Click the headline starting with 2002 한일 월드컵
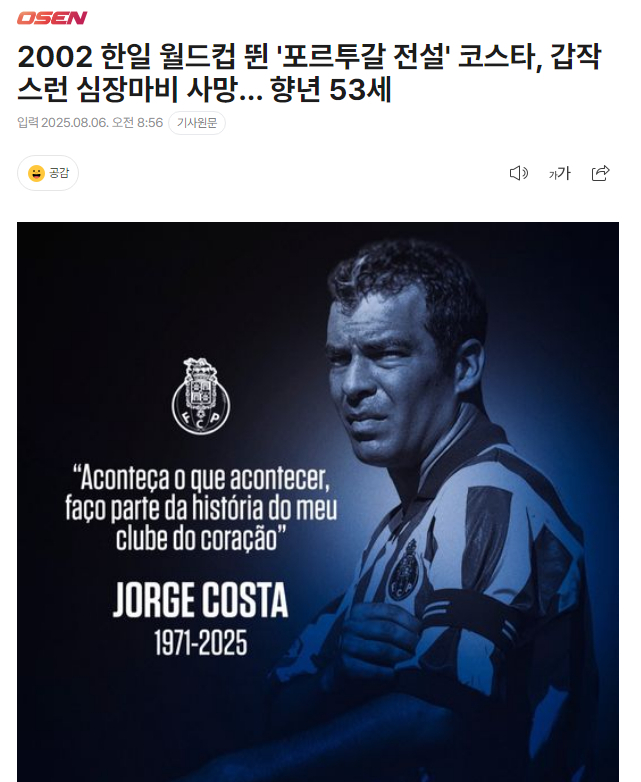 [x=310, y=72]
